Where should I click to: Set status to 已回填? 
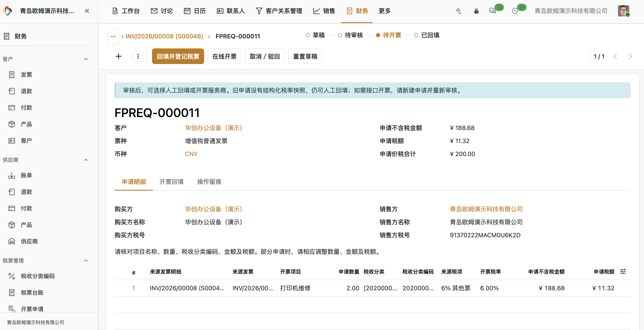coord(427,35)
